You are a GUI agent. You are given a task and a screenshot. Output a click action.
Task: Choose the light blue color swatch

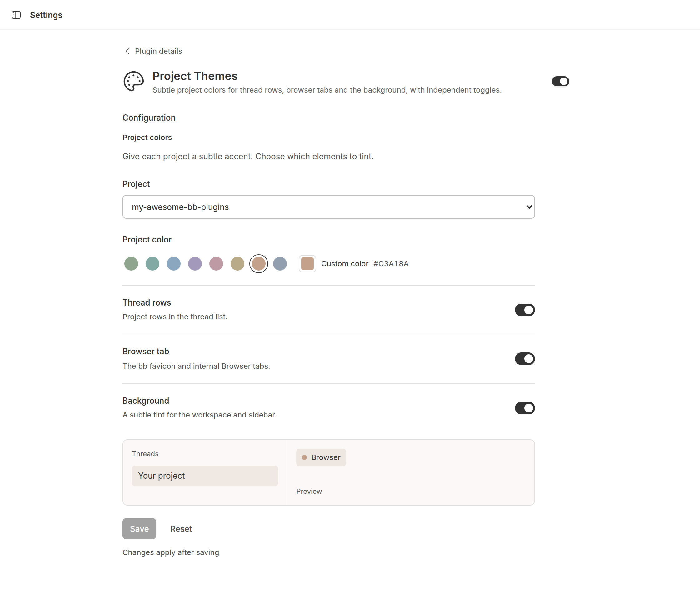click(x=174, y=263)
